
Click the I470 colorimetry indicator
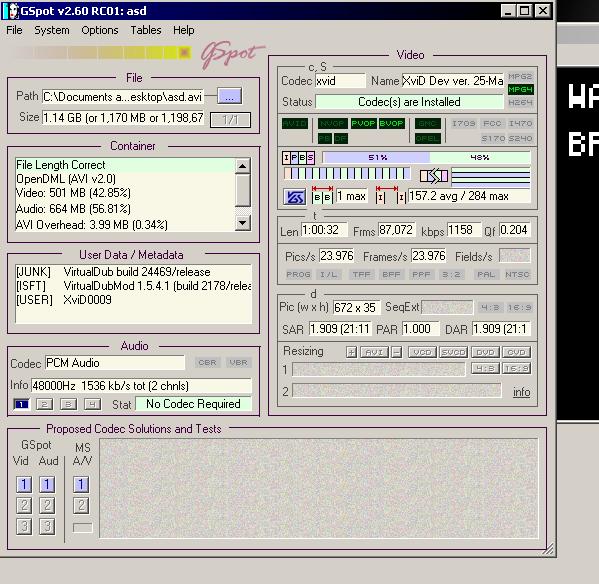tap(520, 123)
